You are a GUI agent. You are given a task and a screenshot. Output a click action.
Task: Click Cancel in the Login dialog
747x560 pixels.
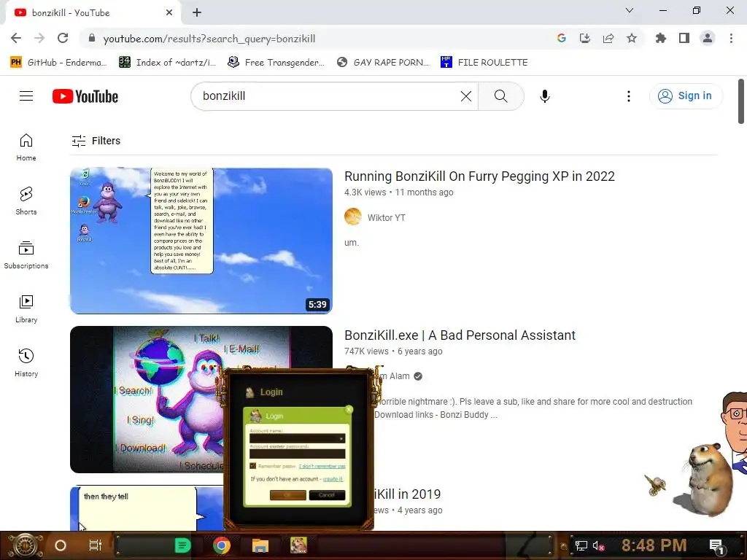tap(327, 495)
